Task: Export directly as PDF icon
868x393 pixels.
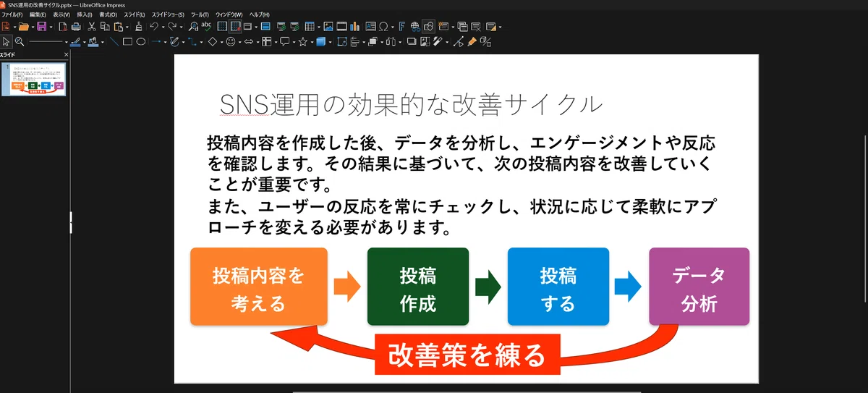Action: pos(63,27)
